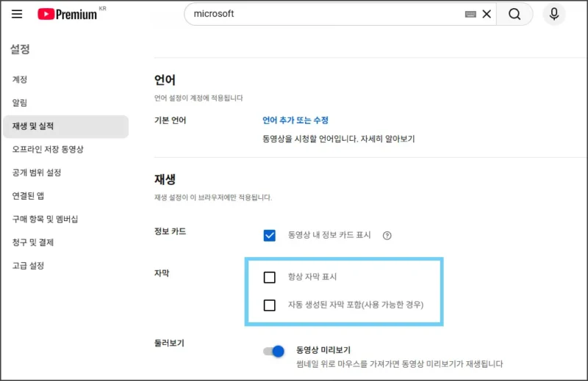Click the 설정 page heading

(20, 49)
